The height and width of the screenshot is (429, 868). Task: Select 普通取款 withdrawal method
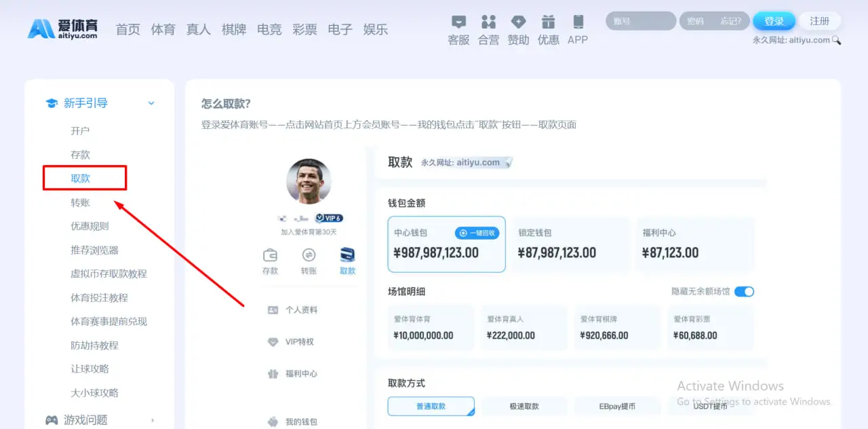(x=431, y=406)
